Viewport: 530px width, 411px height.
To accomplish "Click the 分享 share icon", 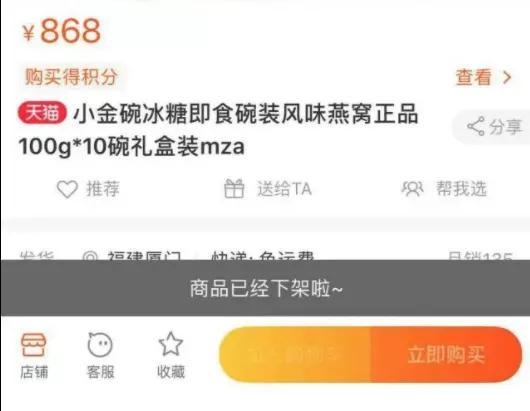I will tap(476, 126).
